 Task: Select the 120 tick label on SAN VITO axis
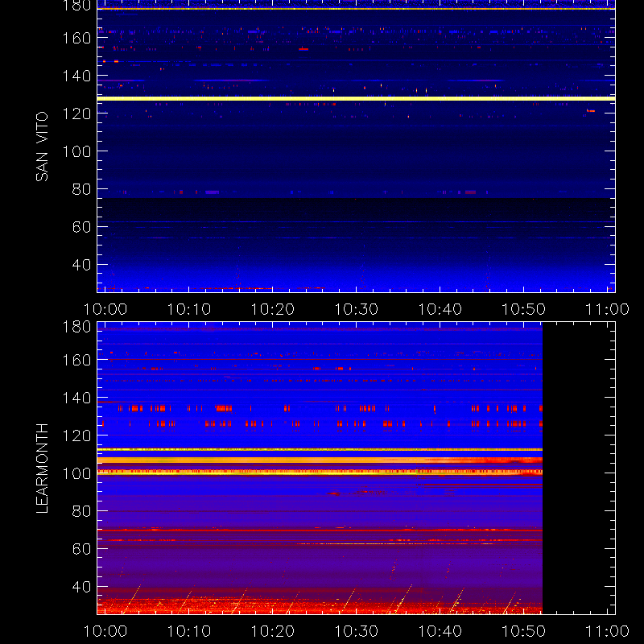pyautogui.click(x=76, y=114)
